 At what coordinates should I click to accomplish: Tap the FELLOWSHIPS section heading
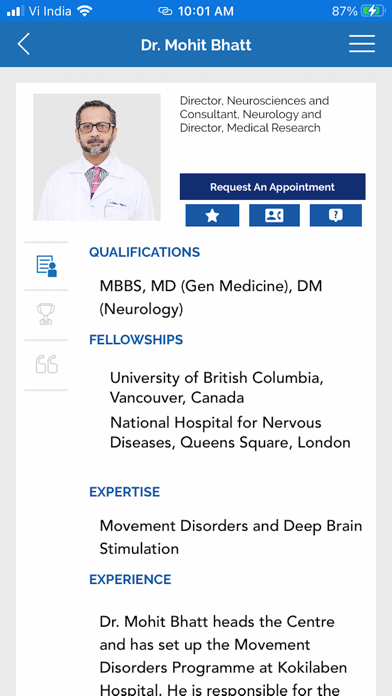(136, 340)
